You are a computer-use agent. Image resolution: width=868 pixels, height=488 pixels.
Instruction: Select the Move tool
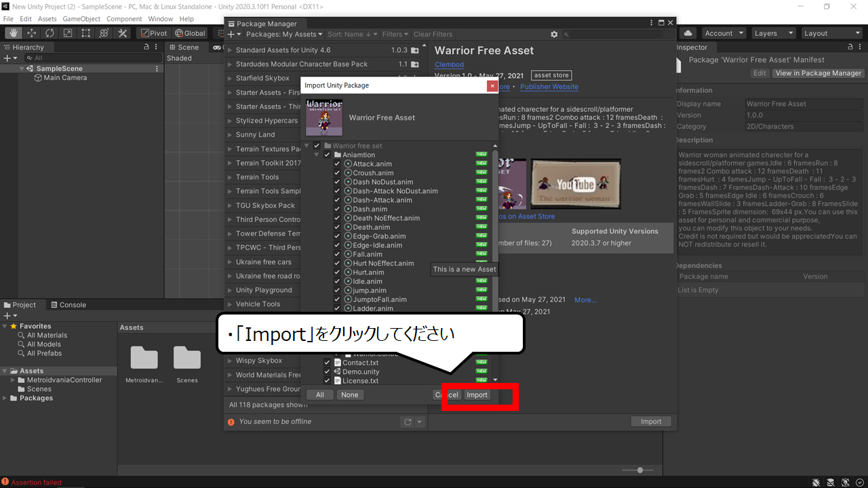[x=32, y=33]
